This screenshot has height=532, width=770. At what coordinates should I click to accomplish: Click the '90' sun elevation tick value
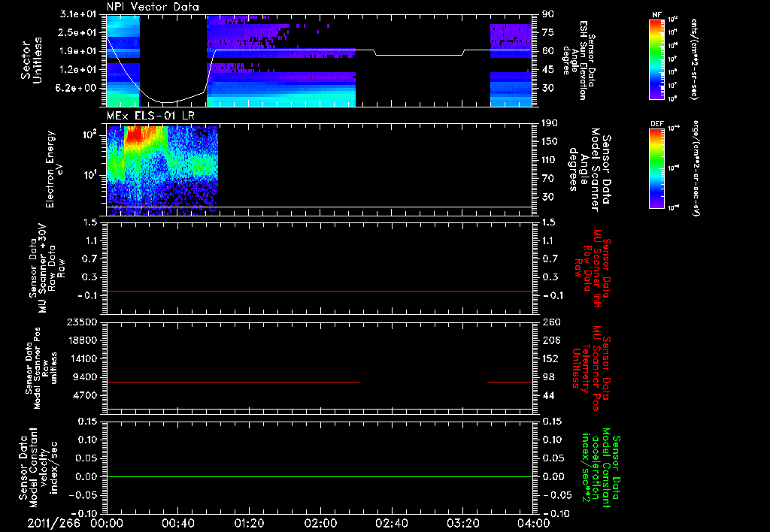click(x=548, y=14)
